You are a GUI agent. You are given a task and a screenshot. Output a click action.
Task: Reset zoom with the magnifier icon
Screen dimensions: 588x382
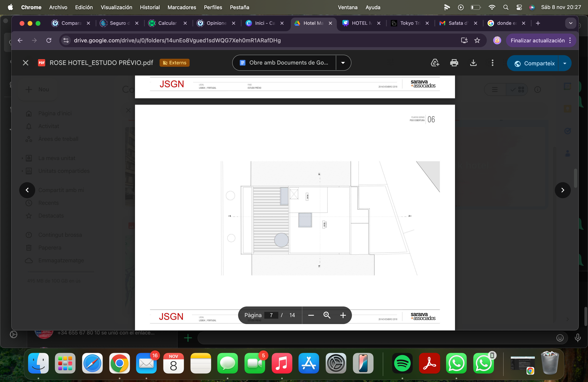click(327, 315)
